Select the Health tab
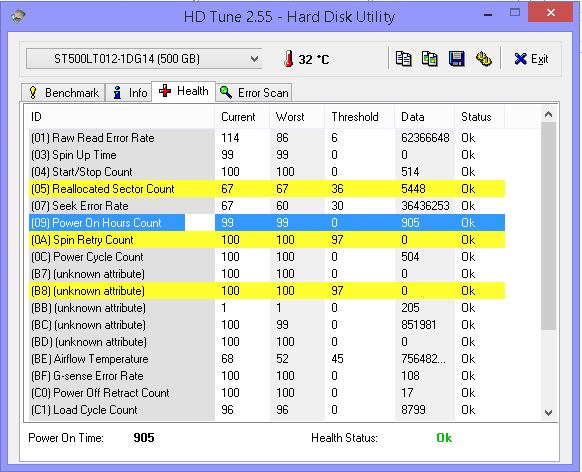This screenshot has width=582, height=472. point(184,91)
